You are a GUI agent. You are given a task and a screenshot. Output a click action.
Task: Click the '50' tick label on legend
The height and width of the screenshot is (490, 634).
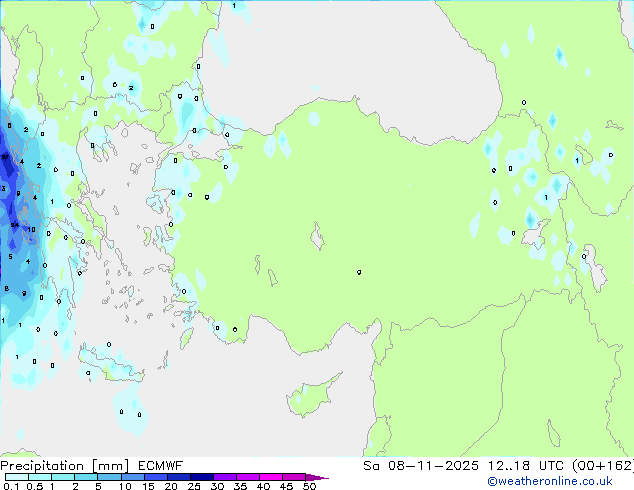tap(310, 487)
